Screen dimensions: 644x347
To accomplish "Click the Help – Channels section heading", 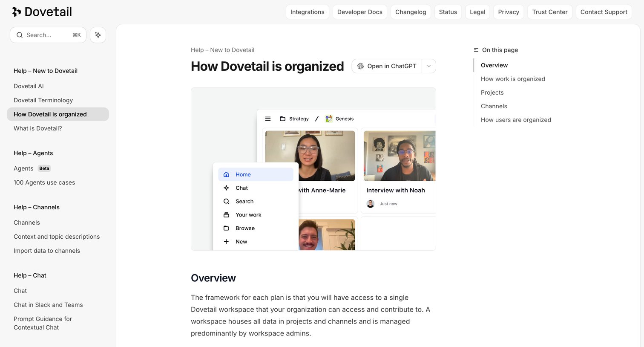I will (x=37, y=207).
